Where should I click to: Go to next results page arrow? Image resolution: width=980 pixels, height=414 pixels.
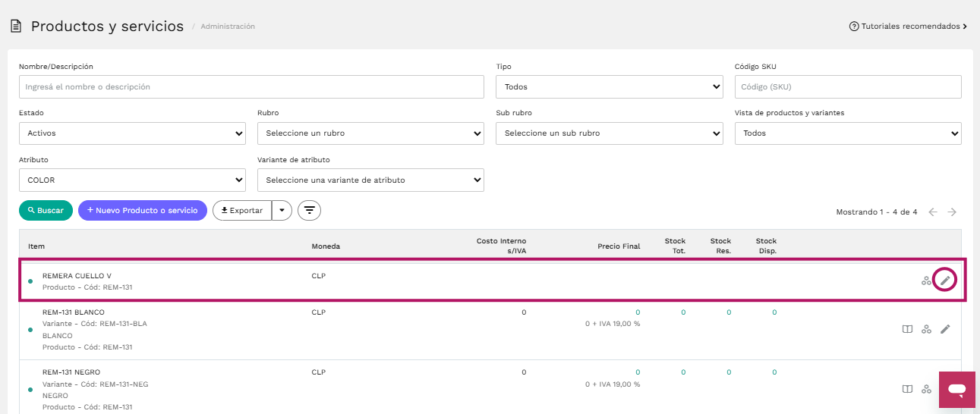[x=951, y=212]
